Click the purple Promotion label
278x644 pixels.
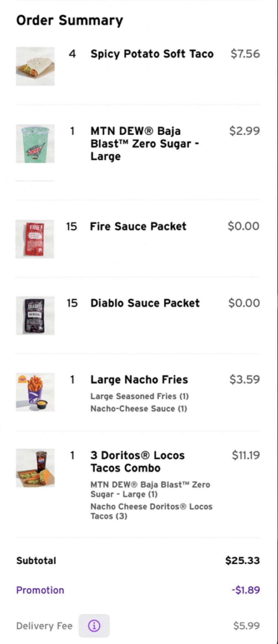40,590
